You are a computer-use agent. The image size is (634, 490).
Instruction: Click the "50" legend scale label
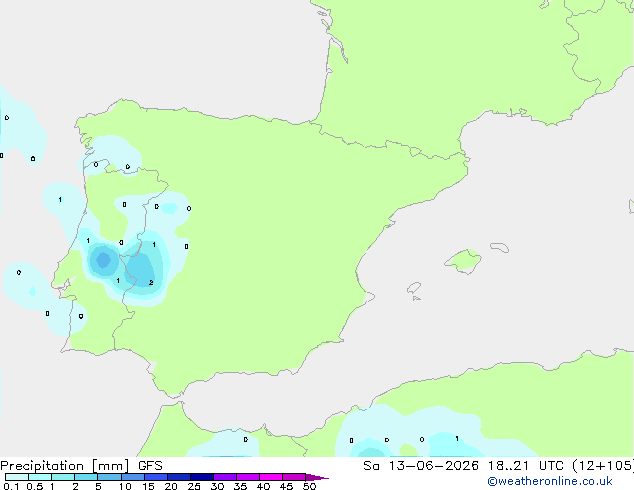coord(309,486)
